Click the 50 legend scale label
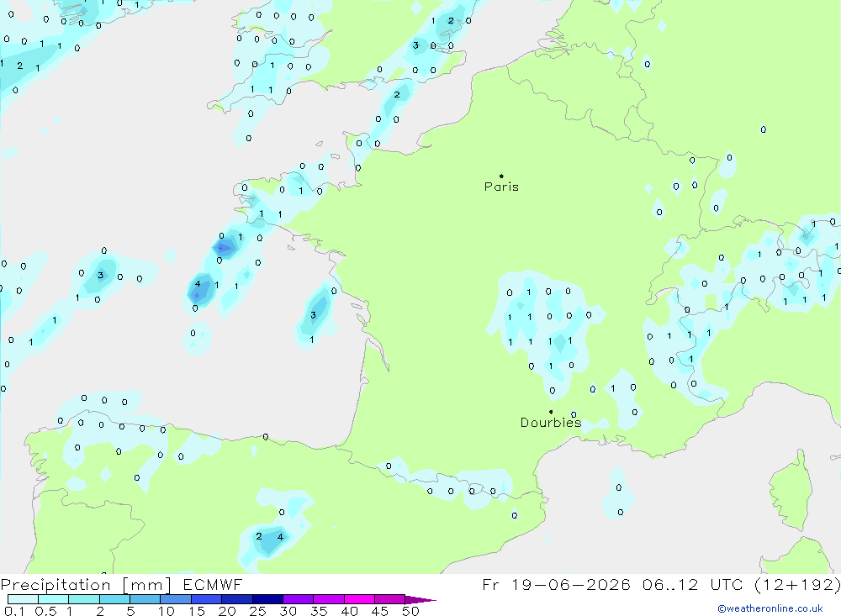This screenshot has width=841, height=616. click(x=410, y=611)
